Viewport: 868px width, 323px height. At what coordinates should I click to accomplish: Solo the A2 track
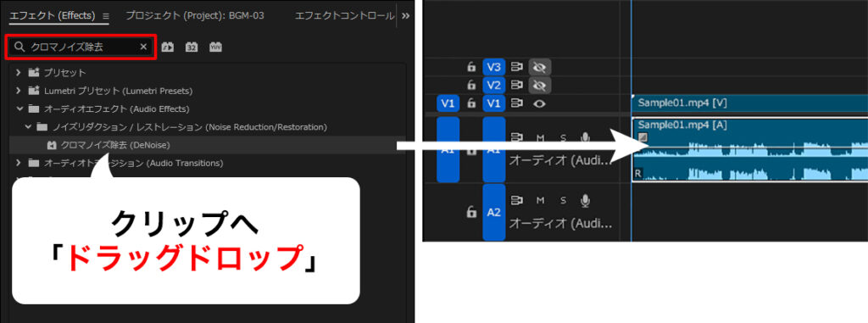[563, 200]
